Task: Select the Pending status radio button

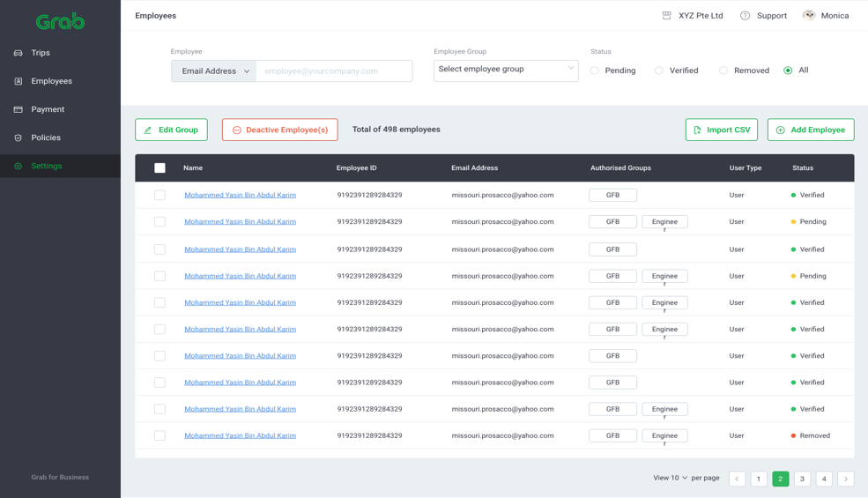Action: pos(595,71)
